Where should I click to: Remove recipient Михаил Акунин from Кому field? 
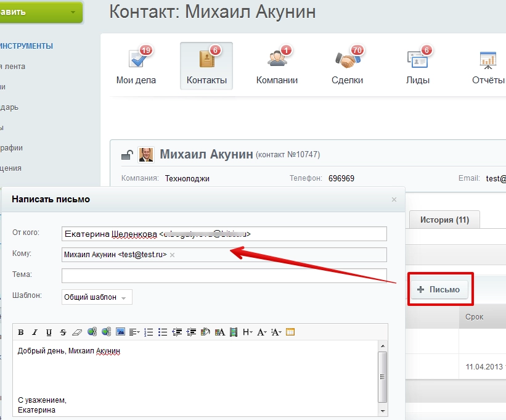coord(171,255)
